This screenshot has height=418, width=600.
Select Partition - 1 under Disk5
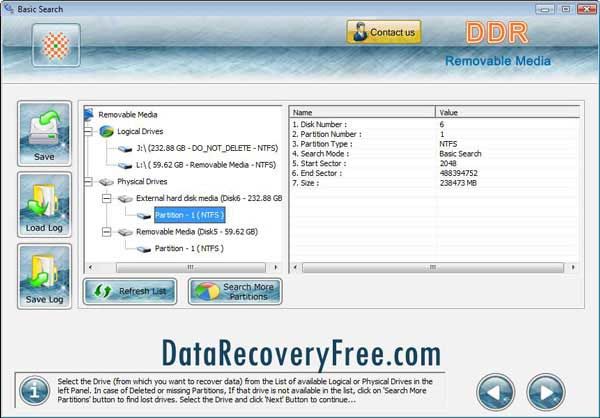point(189,248)
